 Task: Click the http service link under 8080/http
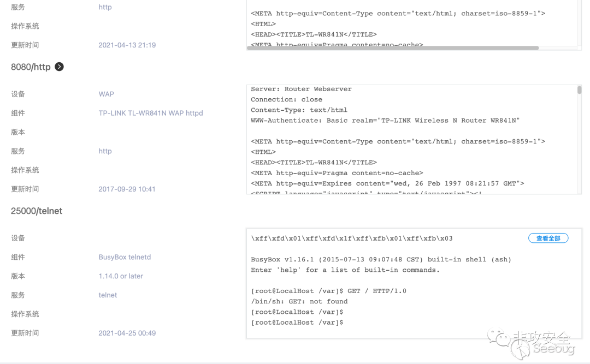(x=105, y=151)
